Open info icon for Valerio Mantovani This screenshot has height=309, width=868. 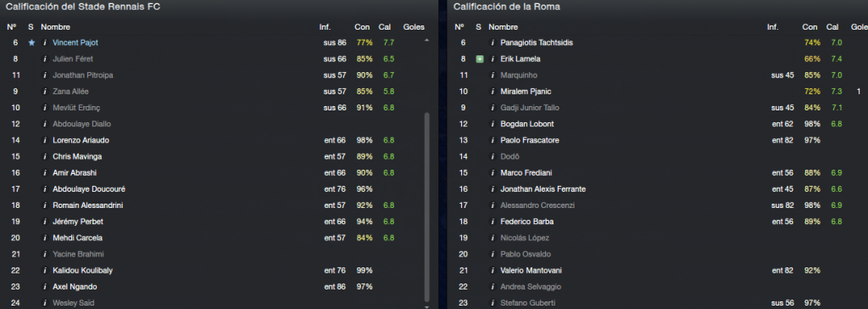tap(492, 271)
